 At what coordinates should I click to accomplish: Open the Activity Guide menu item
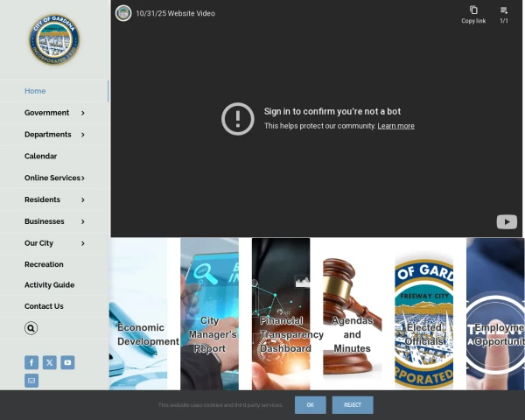pyautogui.click(x=49, y=285)
